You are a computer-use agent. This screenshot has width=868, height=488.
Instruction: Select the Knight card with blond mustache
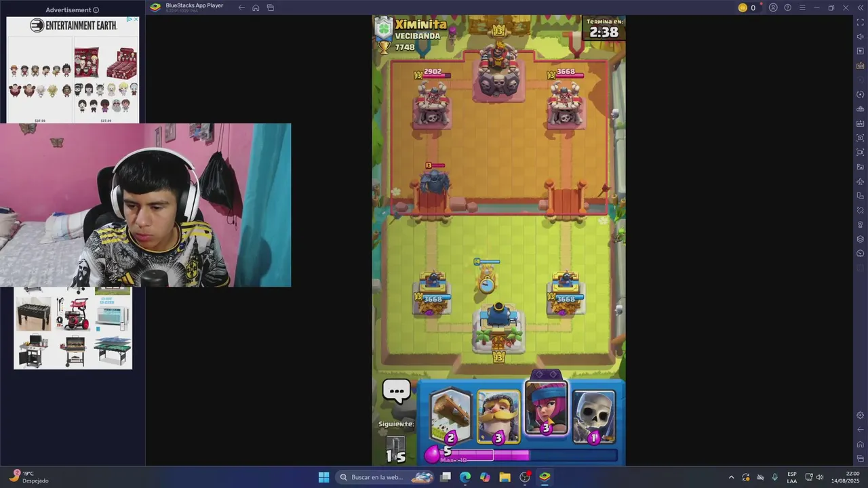(498, 416)
